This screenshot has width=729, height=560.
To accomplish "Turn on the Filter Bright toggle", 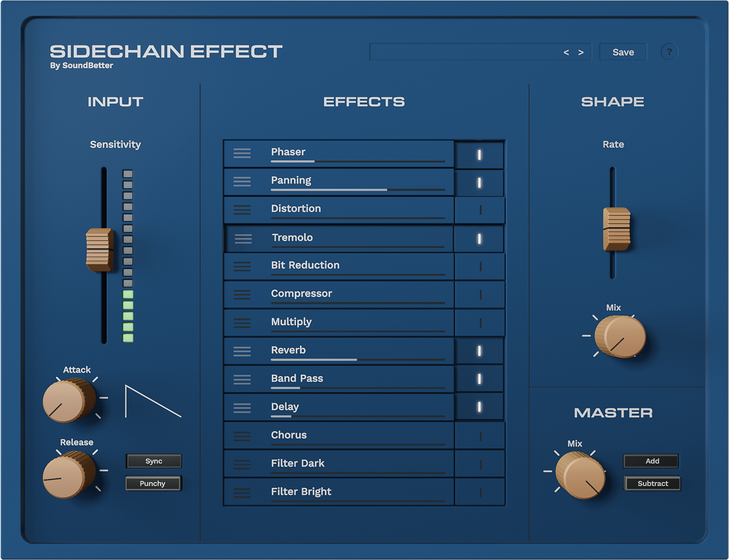I will [480, 493].
